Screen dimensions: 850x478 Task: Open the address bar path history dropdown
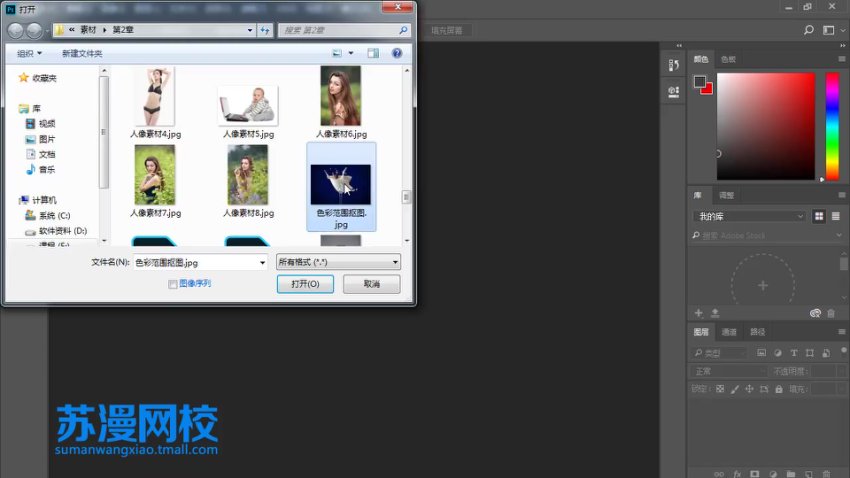point(249,30)
